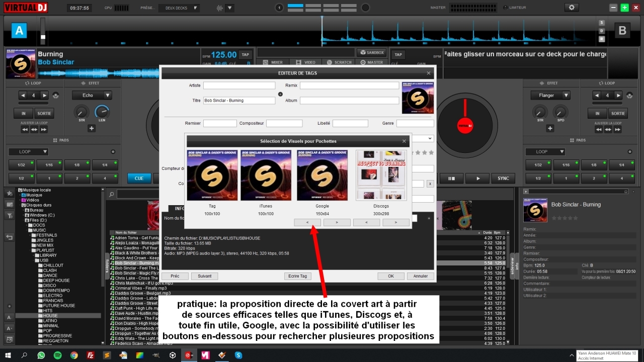Screen dimensions: 644x362
Task: Add effect slot with plus on deck B
Action: (x=550, y=128)
